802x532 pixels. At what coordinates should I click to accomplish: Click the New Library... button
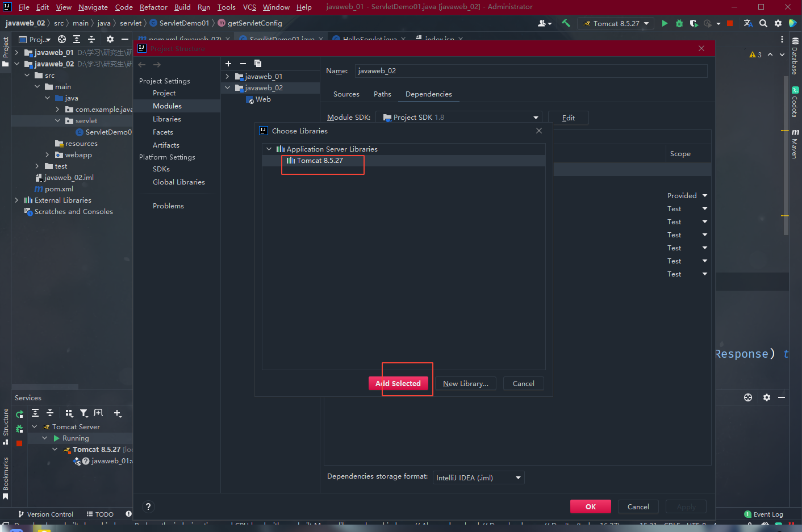(466, 384)
